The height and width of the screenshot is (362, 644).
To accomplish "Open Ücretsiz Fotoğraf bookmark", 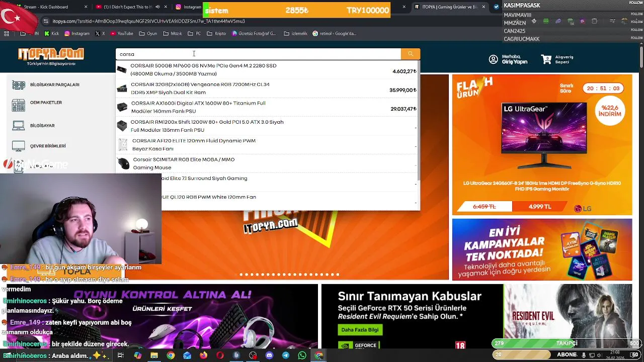I will click(x=254, y=33).
